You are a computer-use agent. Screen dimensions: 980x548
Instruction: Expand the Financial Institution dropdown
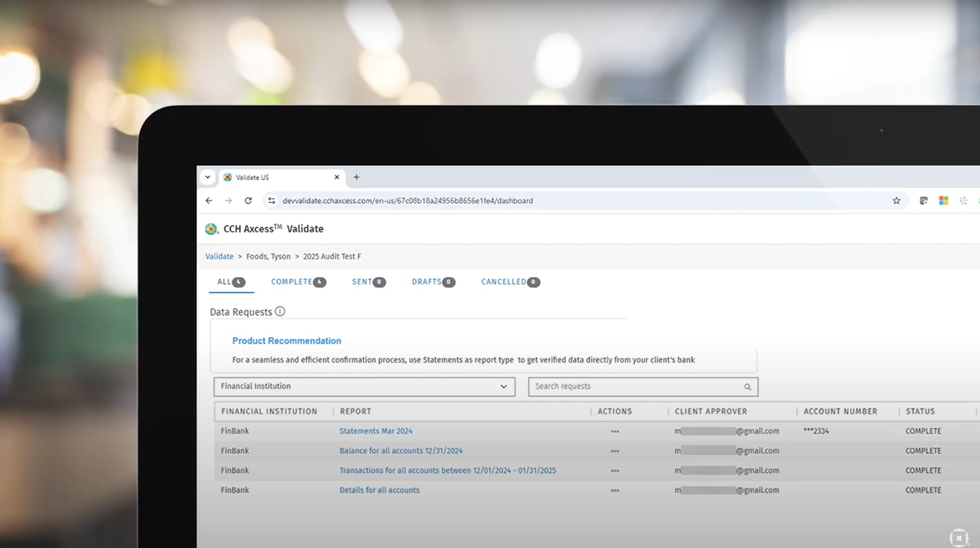(x=504, y=387)
